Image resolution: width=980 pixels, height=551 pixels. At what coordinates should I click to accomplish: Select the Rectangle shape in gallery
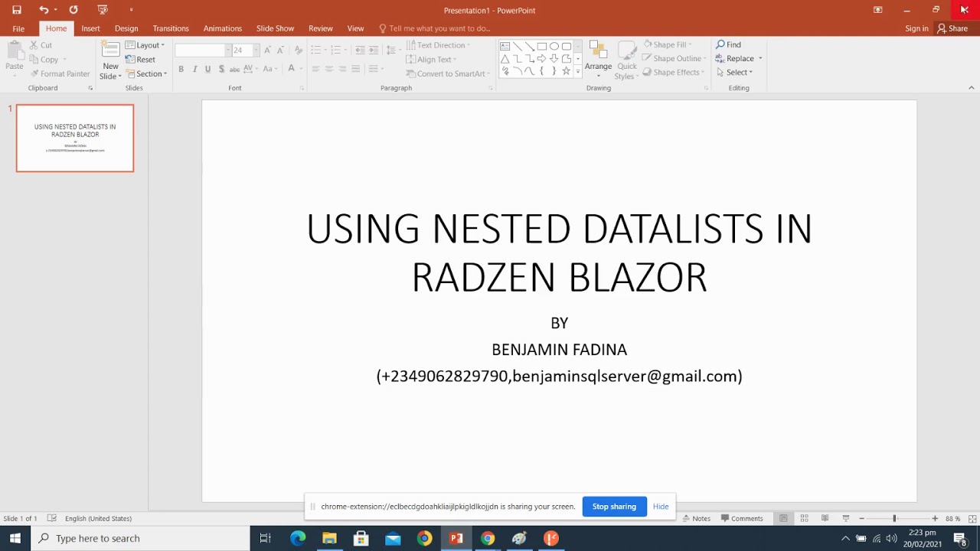[x=541, y=46]
